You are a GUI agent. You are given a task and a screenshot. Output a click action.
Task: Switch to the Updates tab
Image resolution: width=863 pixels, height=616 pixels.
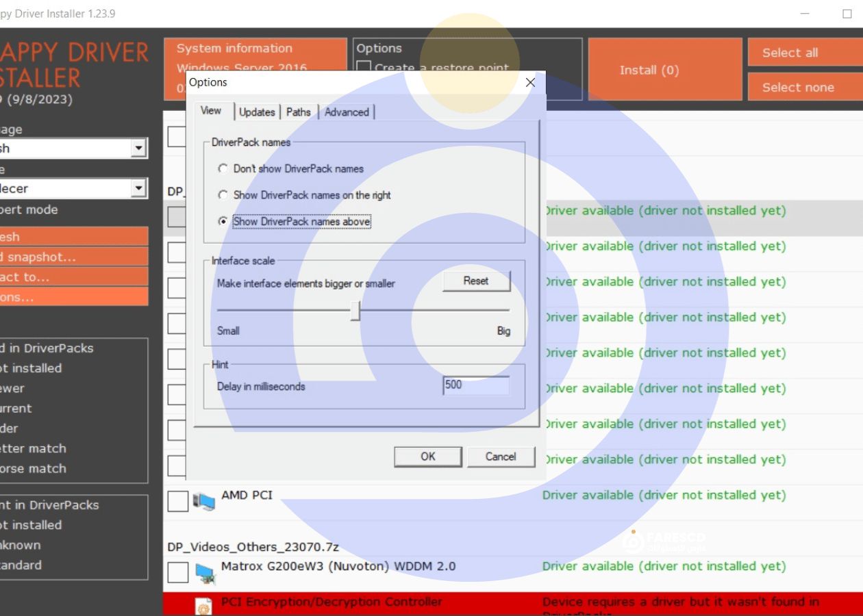click(257, 112)
